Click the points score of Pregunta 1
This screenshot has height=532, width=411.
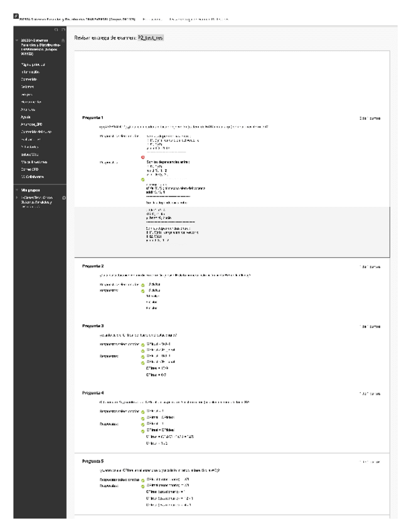(370, 119)
